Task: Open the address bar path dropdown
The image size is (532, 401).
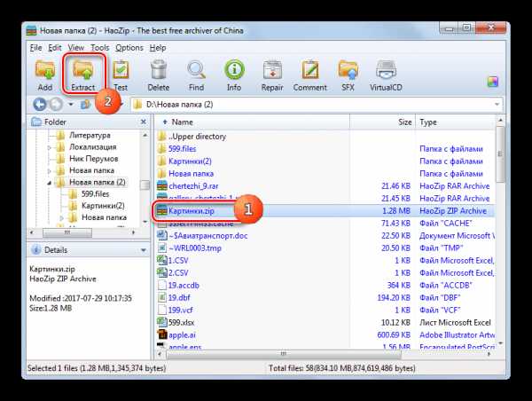Action: point(497,104)
